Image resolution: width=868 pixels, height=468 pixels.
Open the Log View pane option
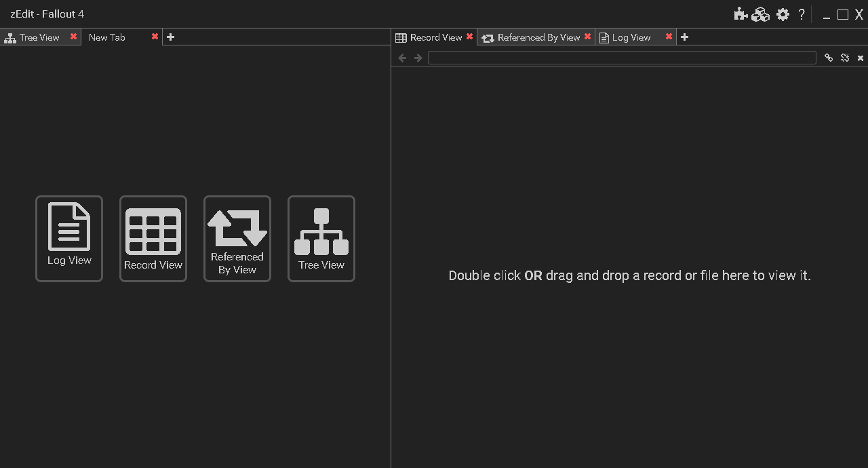click(x=69, y=239)
